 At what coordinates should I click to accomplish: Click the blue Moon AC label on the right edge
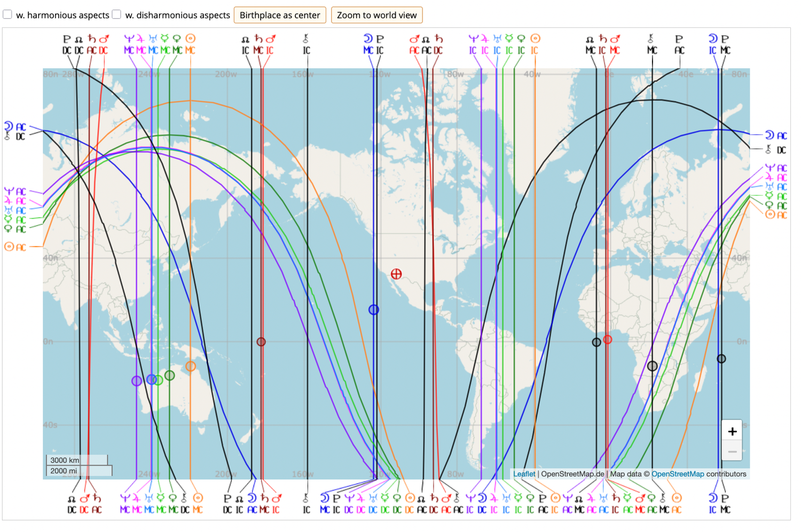pos(776,136)
